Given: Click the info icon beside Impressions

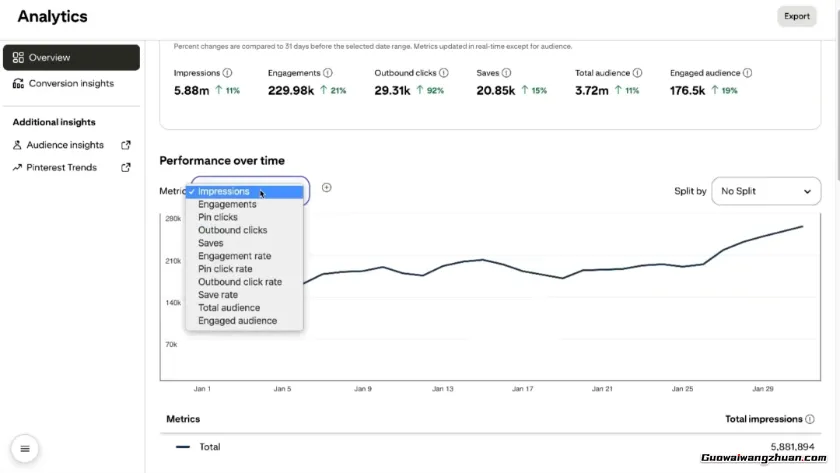Looking at the screenshot, I should [x=227, y=73].
